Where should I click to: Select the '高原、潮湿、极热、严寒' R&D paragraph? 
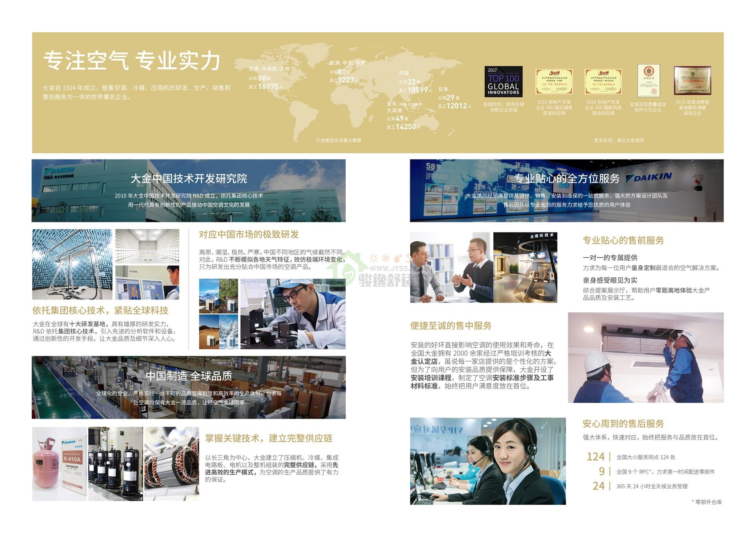coord(272,260)
